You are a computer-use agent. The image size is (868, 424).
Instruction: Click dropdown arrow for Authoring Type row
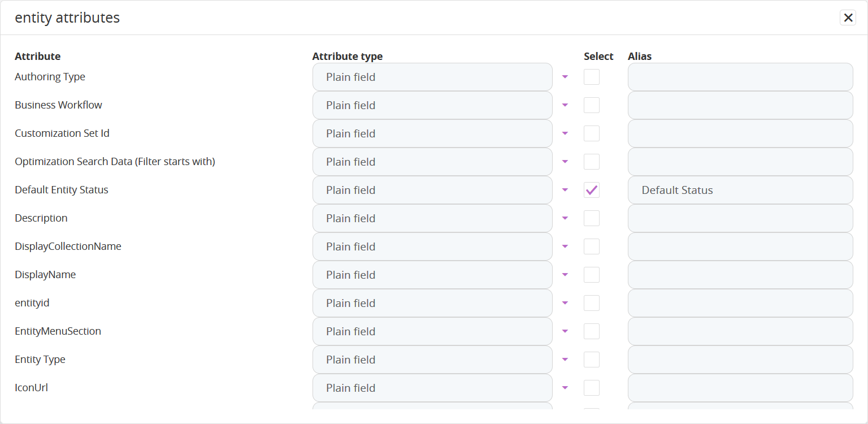pyautogui.click(x=565, y=77)
